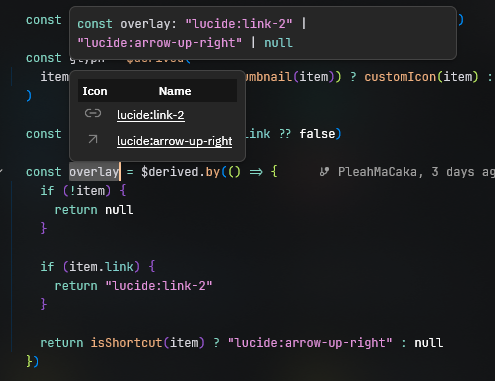
Task: Click the "null" type in tooltip
Action: [278, 43]
